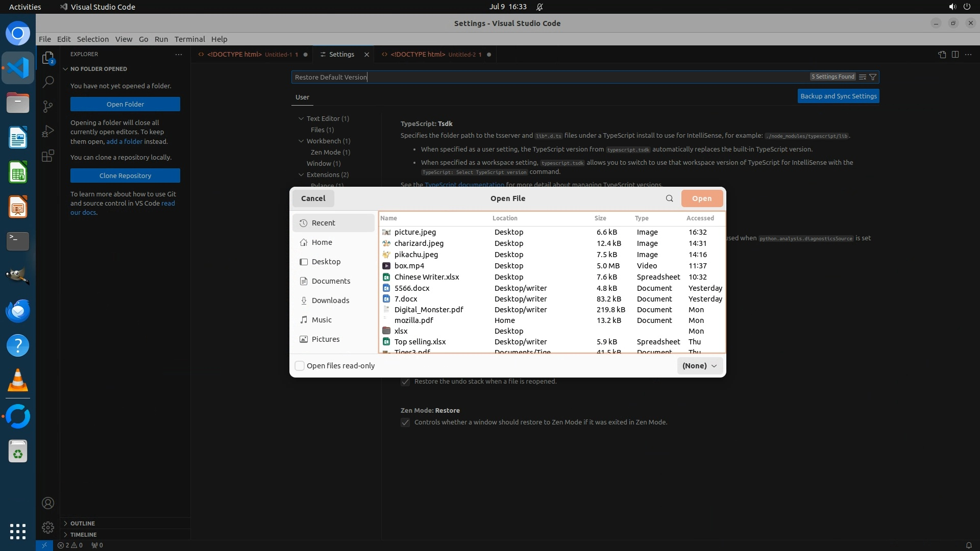Expand the OUTLINE section
The height and width of the screenshot is (551, 980).
pos(82,523)
